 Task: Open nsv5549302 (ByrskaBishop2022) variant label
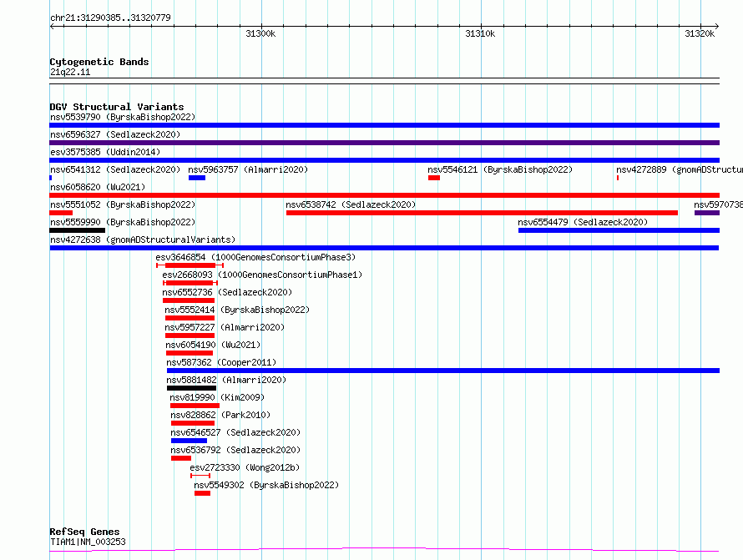266,485
